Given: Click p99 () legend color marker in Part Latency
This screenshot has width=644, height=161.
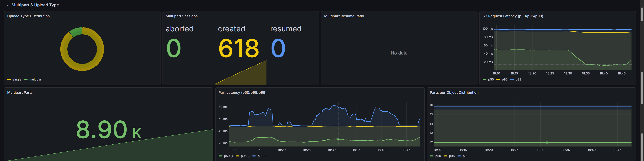Looking at the screenshot, I should (254, 156).
